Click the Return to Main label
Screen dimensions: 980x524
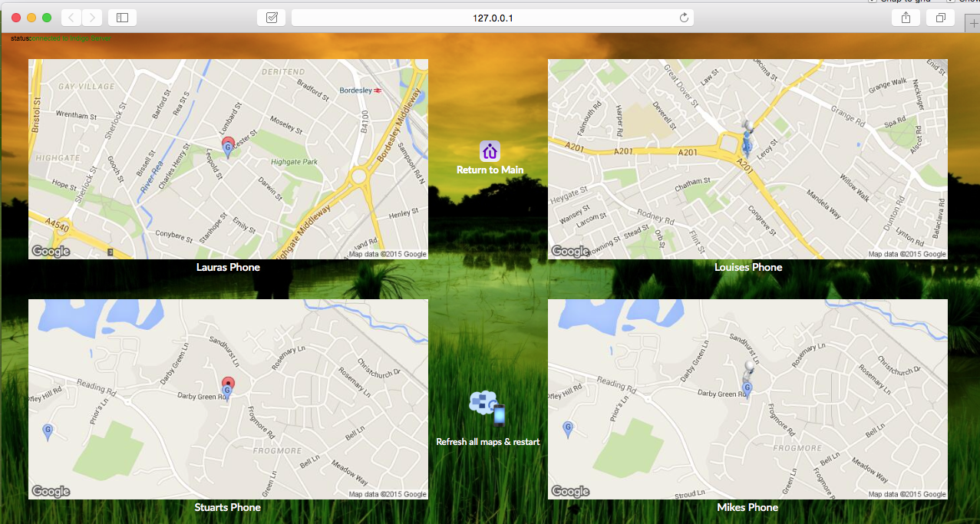click(490, 170)
